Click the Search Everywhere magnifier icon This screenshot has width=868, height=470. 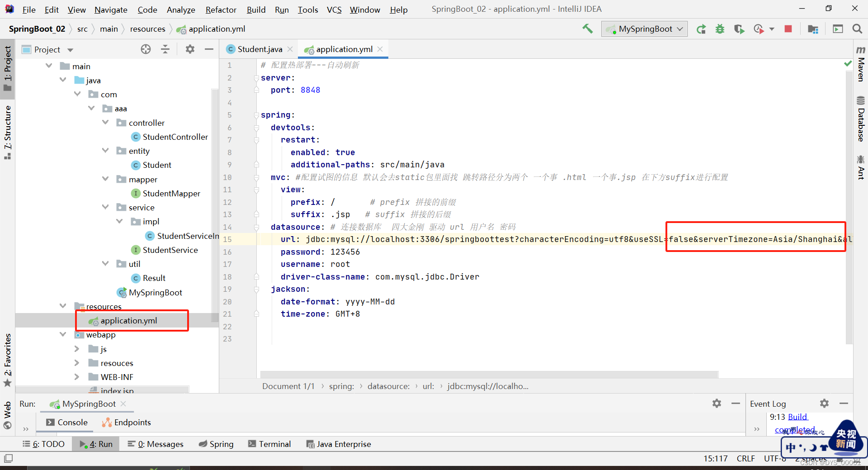pos(857,29)
